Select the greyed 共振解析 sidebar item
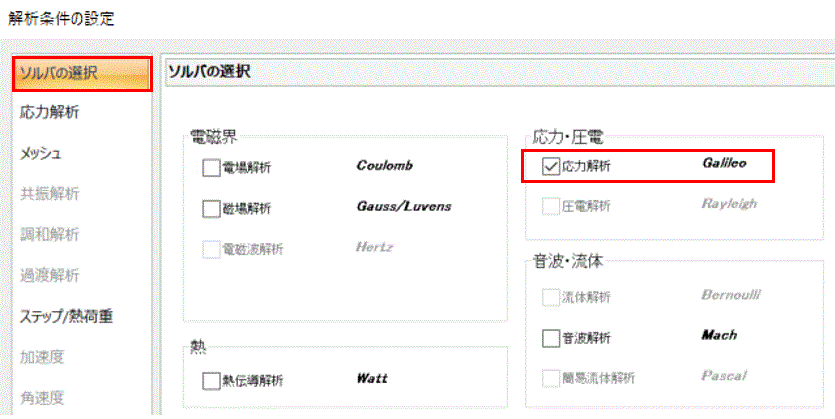 coord(50,194)
